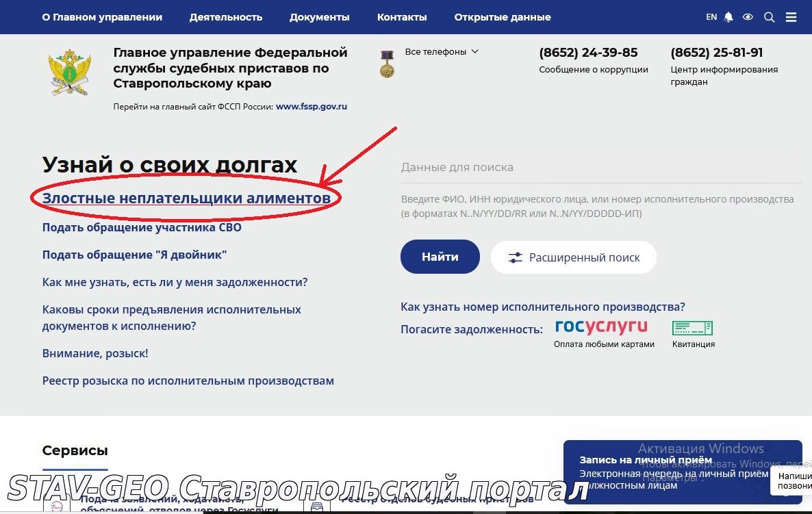812x514 pixels.
Task: Click the Квитанция receipt icon
Action: (692, 328)
